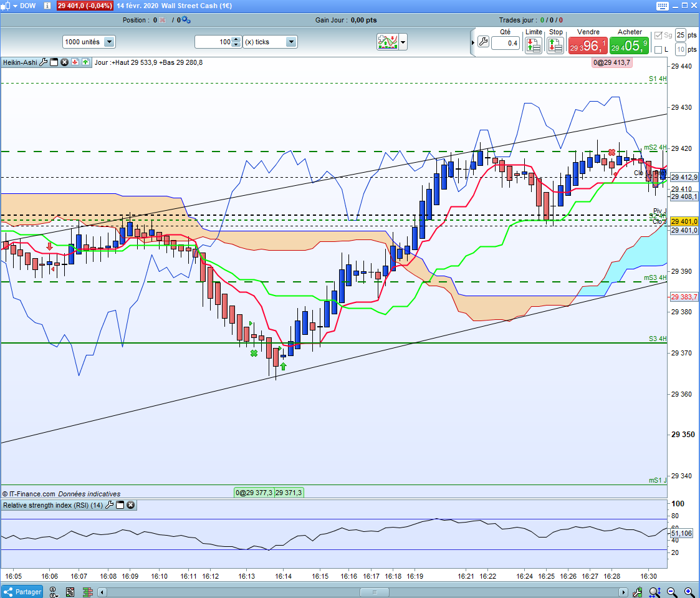
Task: Expand the indicator templates dropdown arrow
Action: click(x=403, y=42)
